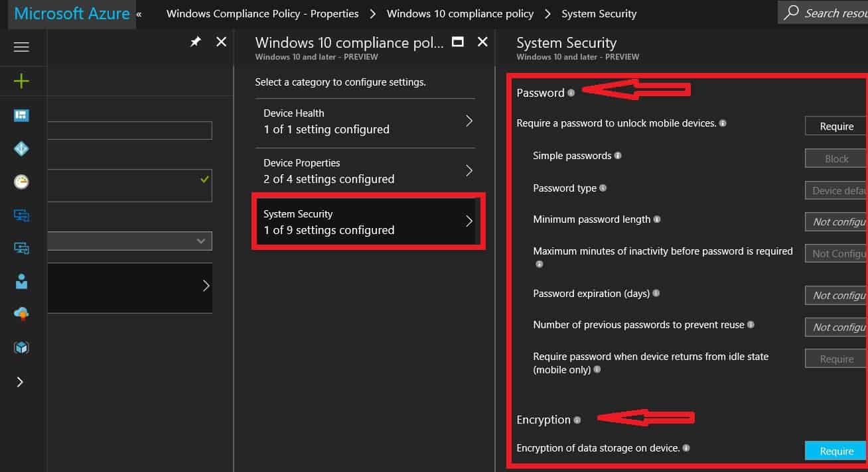The image size is (868, 472).
Task: Toggle Block for Simple passwords
Action: pos(836,158)
